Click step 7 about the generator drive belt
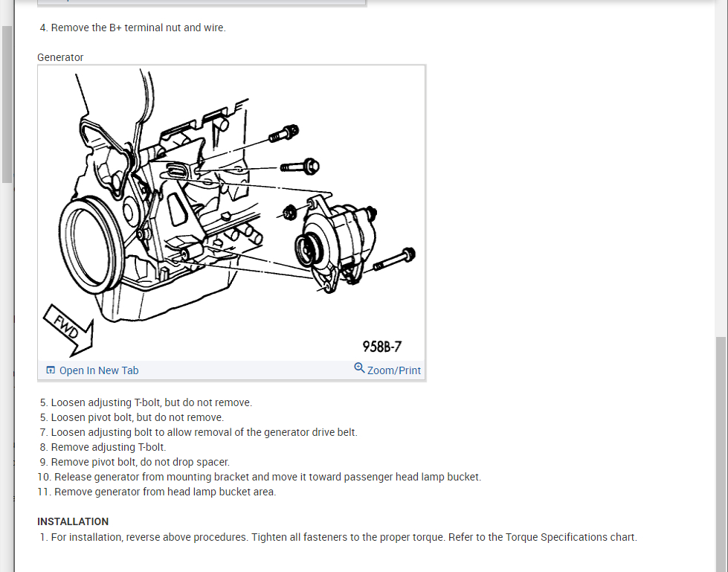The height and width of the screenshot is (572, 728). pos(199,432)
